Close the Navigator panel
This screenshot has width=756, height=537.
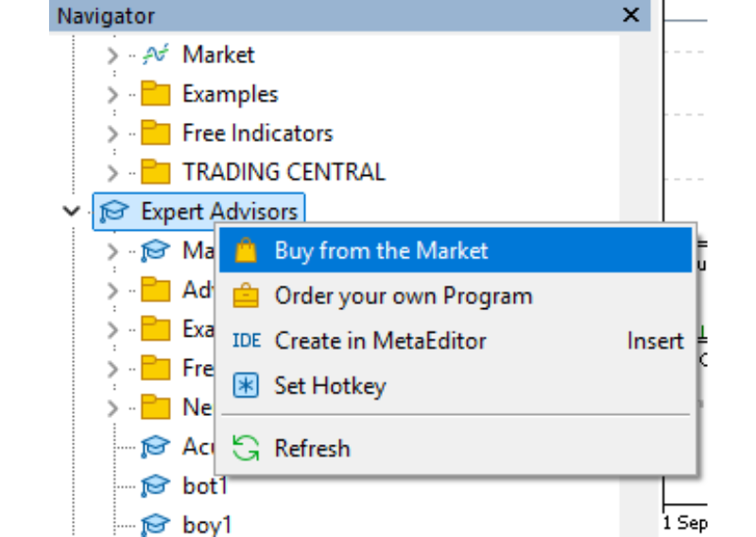coord(630,15)
